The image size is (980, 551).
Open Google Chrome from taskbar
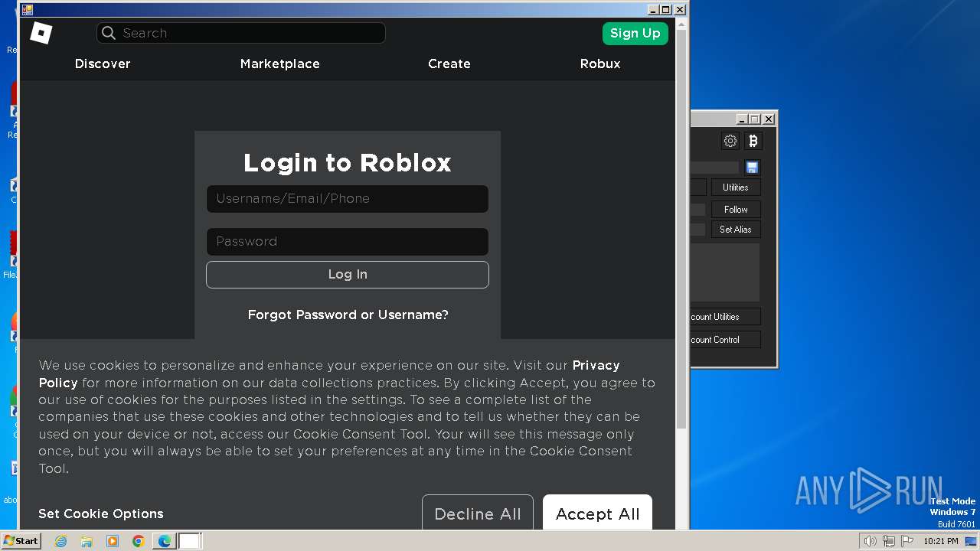[139, 541]
